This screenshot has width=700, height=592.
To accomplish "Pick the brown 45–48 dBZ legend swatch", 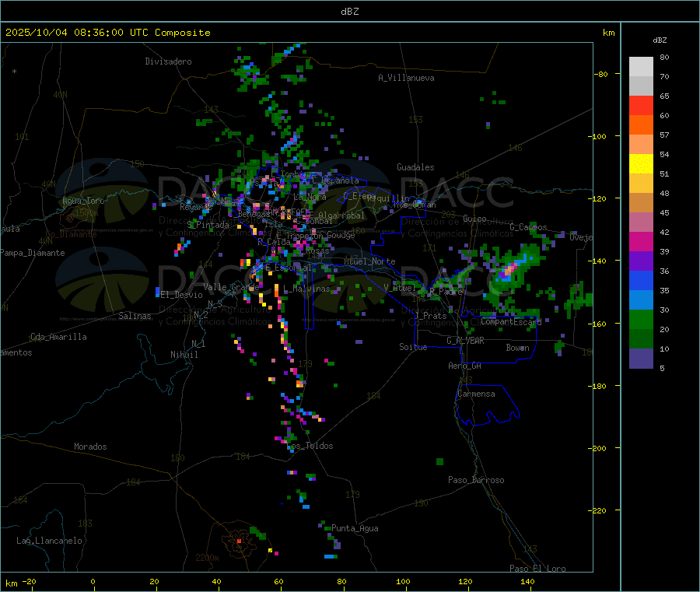I will click(x=641, y=203).
